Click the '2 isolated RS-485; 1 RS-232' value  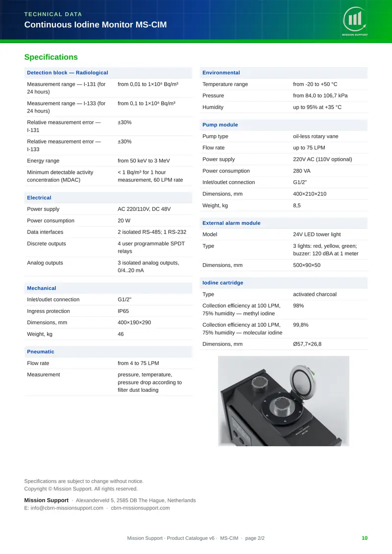click(x=152, y=232)
